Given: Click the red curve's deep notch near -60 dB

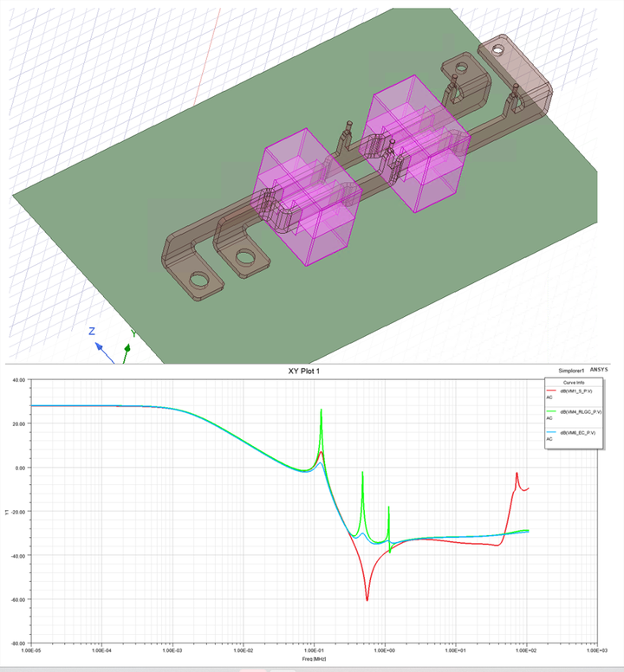Looking at the screenshot, I should pyautogui.click(x=367, y=598).
